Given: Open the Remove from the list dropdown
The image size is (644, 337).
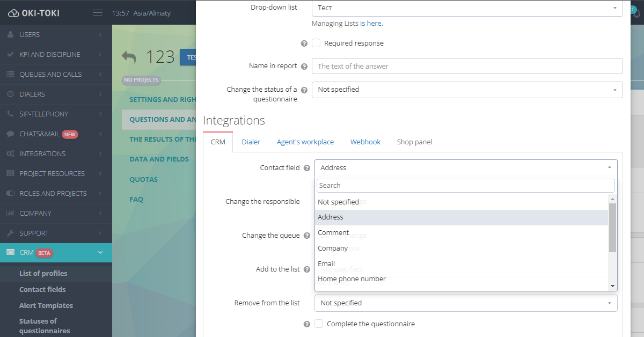Looking at the screenshot, I should (x=466, y=303).
